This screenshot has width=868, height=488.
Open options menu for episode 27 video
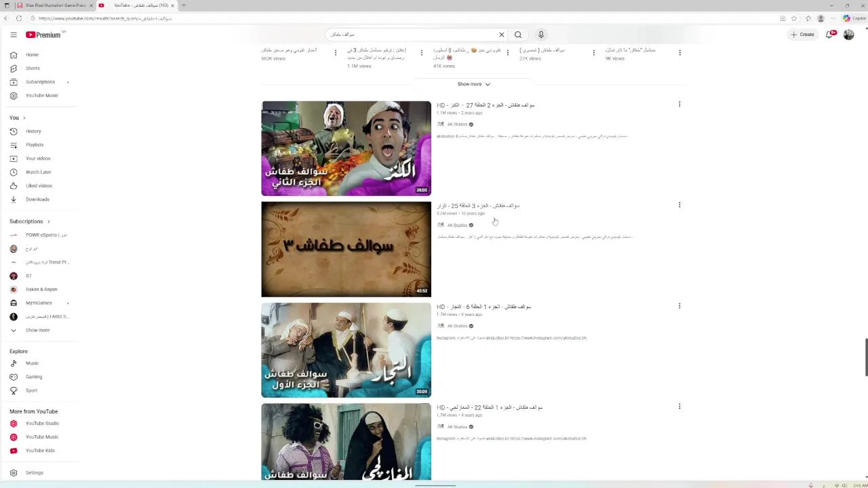pos(679,104)
